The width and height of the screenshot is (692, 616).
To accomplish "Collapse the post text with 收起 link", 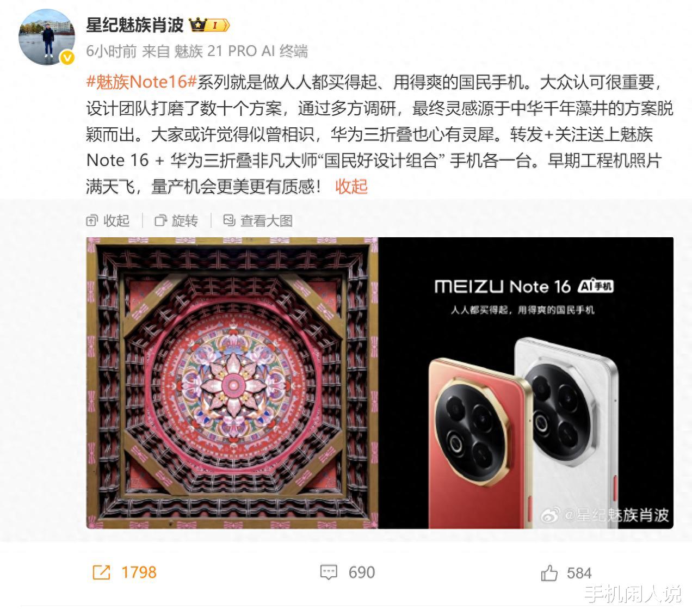I will click(x=351, y=187).
